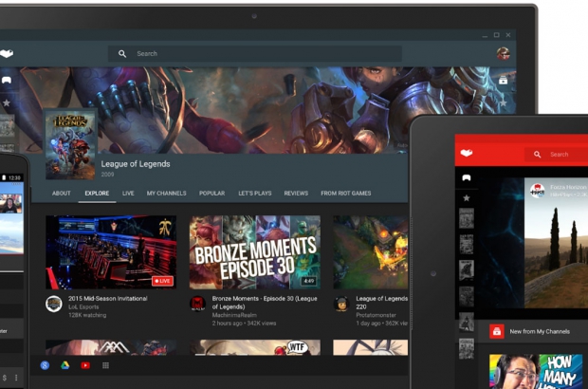Click the gamepad icon on tablet sidebar
The image size is (588, 389).
tap(466, 176)
